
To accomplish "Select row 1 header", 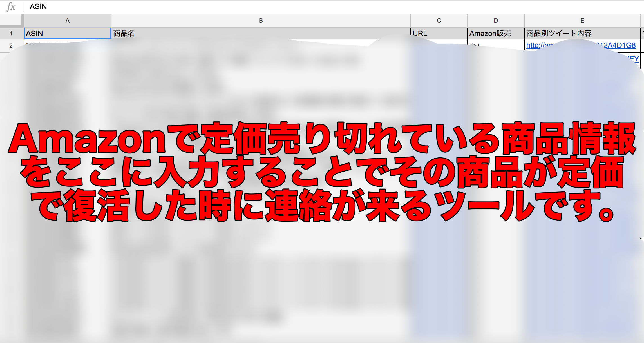I will point(11,34).
